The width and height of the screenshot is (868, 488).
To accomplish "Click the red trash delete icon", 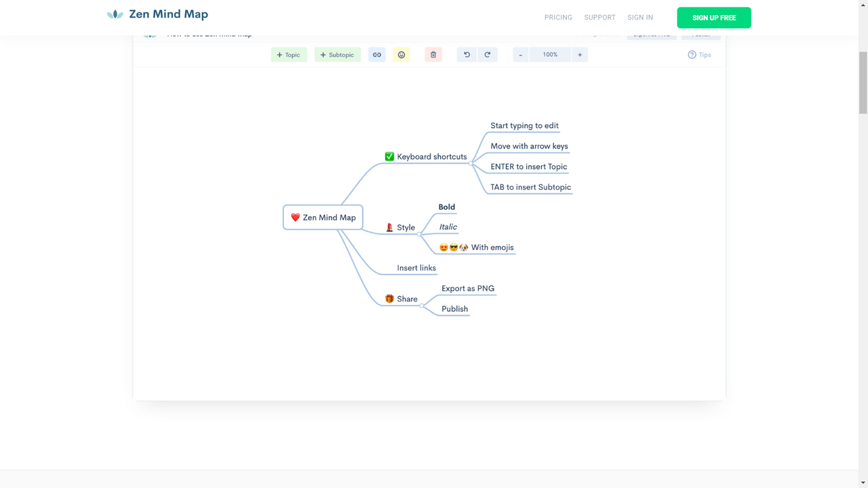I will pyautogui.click(x=433, y=55).
